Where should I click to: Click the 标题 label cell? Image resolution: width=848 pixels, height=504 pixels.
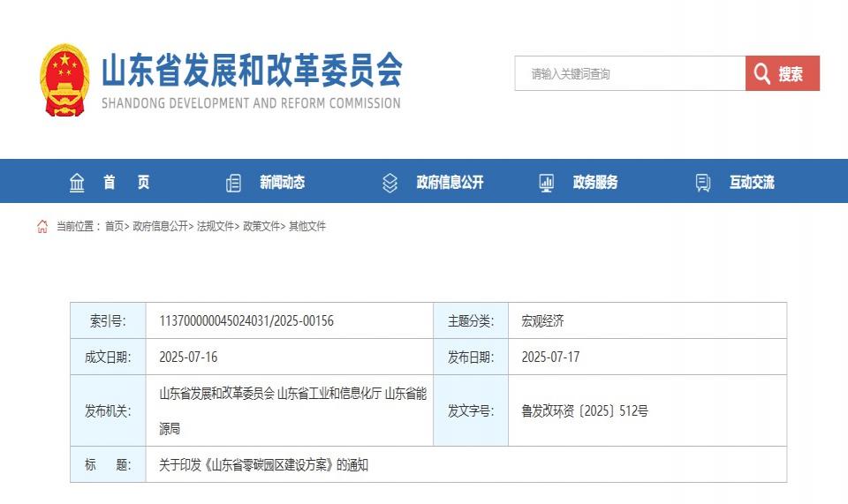[x=108, y=464]
